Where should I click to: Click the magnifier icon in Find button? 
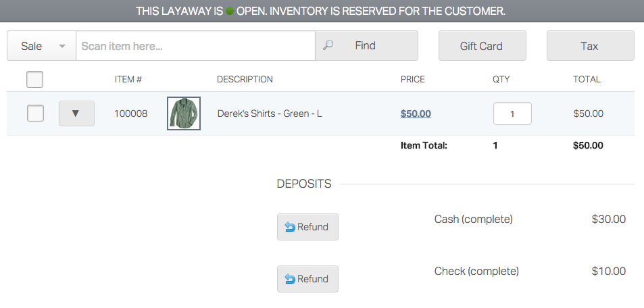[328, 46]
